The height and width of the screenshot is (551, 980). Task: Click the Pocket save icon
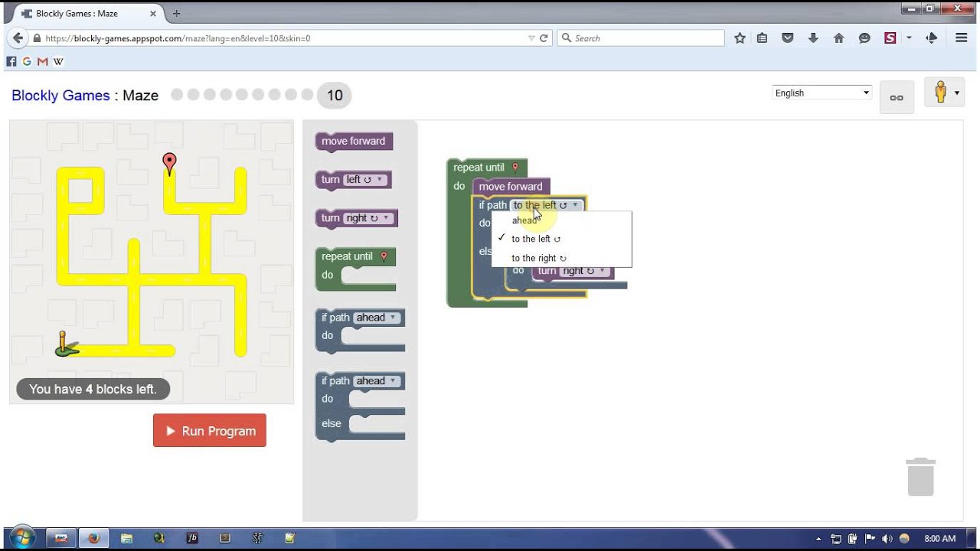(787, 38)
